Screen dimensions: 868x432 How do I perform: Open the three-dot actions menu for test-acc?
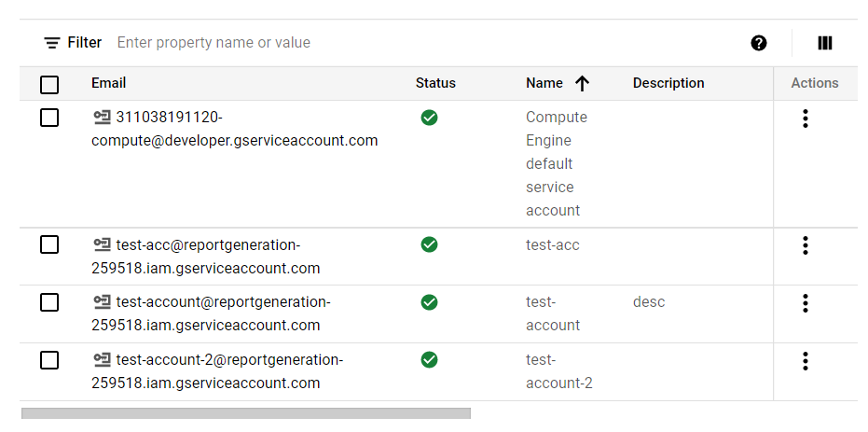point(806,245)
